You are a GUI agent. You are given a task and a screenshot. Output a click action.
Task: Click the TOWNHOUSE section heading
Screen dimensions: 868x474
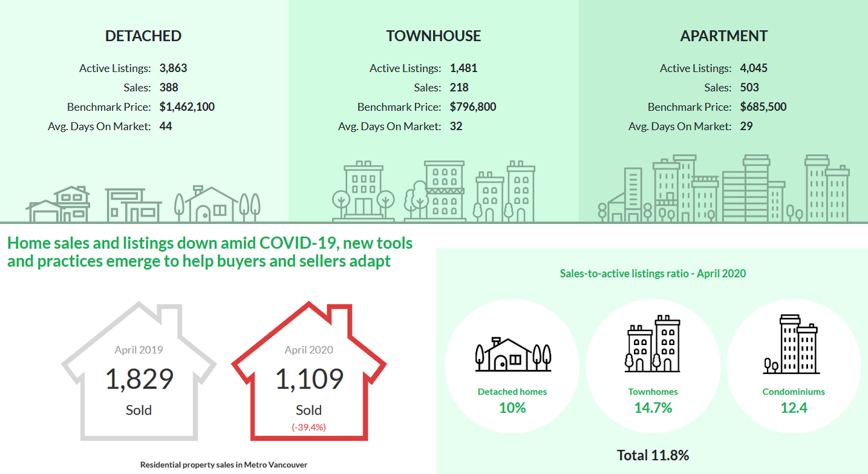[x=434, y=36]
